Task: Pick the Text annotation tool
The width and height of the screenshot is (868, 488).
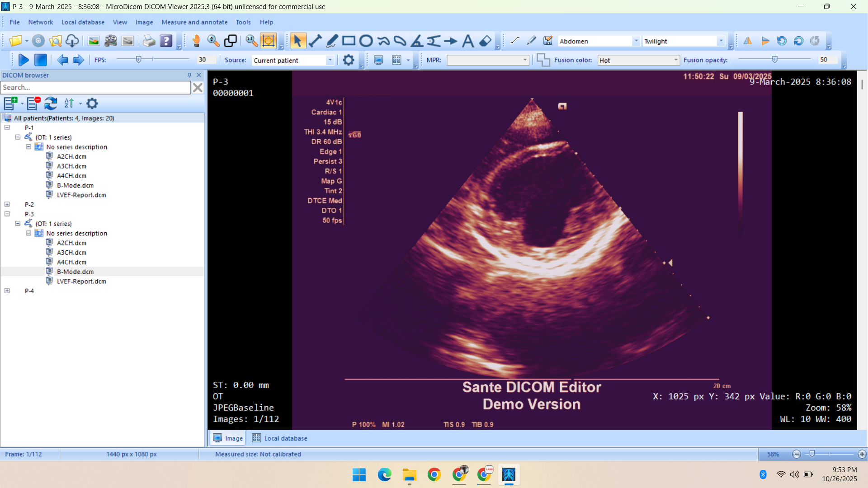Action: click(468, 41)
